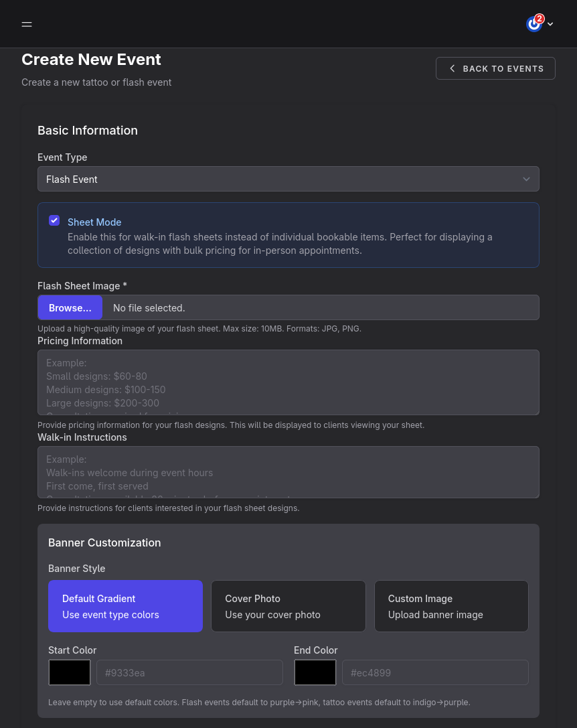Click the Event Type dropdown chevron arrow

click(x=526, y=179)
